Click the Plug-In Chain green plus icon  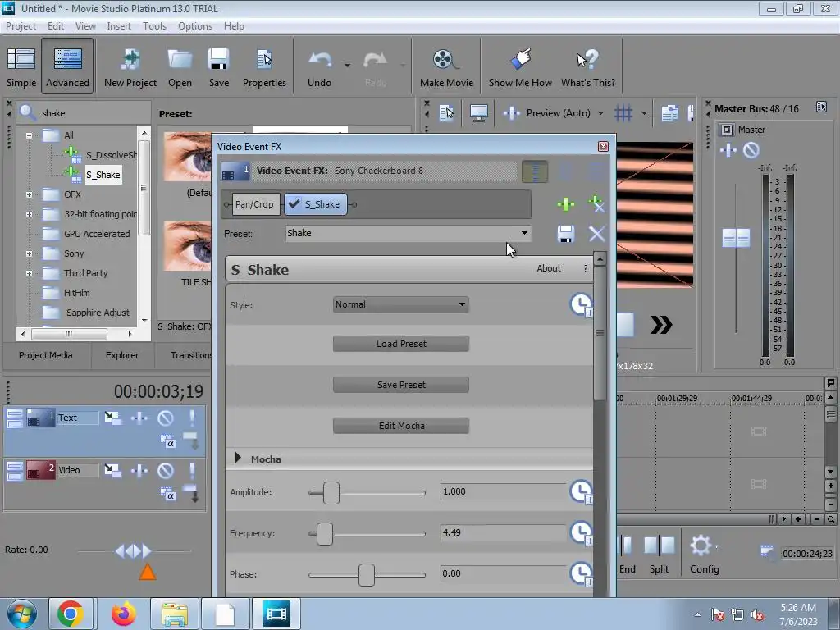pyautogui.click(x=566, y=204)
